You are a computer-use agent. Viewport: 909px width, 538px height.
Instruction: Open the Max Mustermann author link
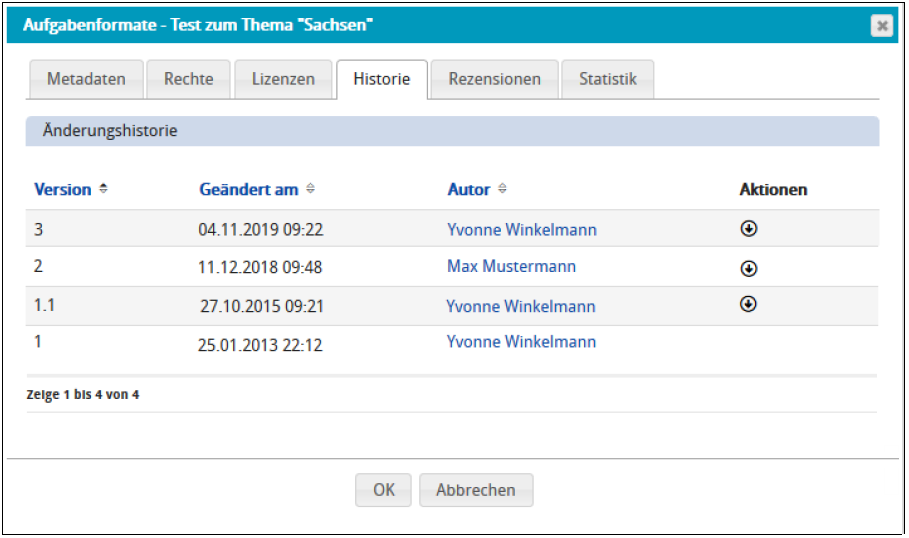point(511,267)
